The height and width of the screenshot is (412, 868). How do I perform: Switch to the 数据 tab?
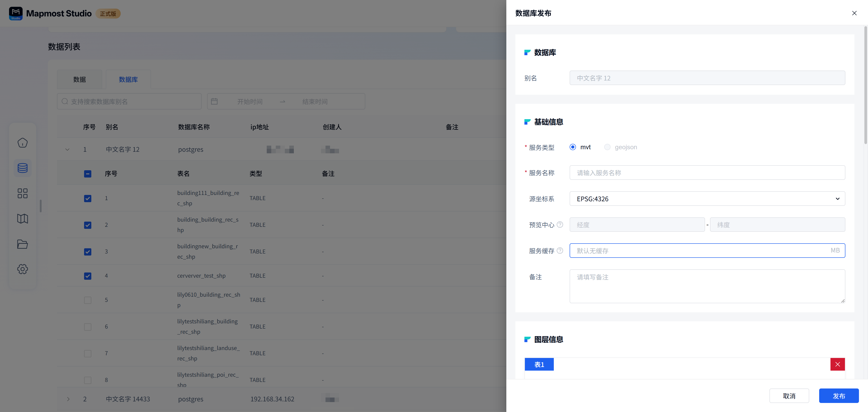pyautogui.click(x=80, y=79)
